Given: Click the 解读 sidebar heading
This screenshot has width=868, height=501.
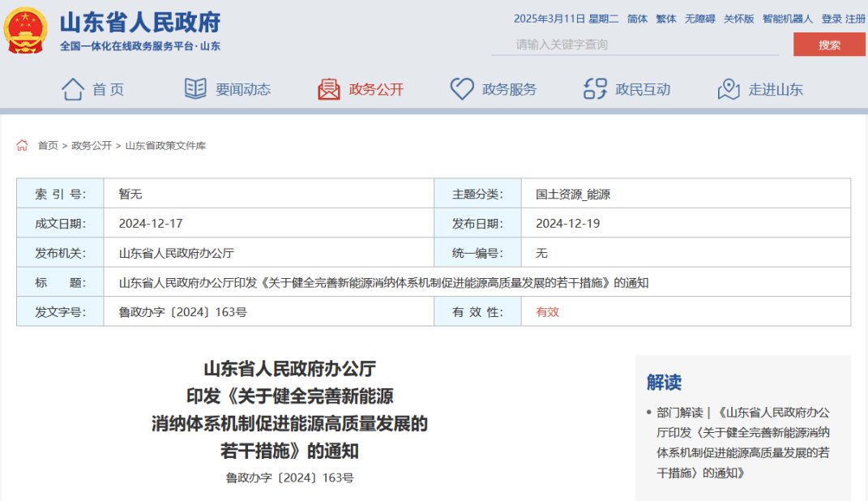Looking at the screenshot, I should point(665,382).
